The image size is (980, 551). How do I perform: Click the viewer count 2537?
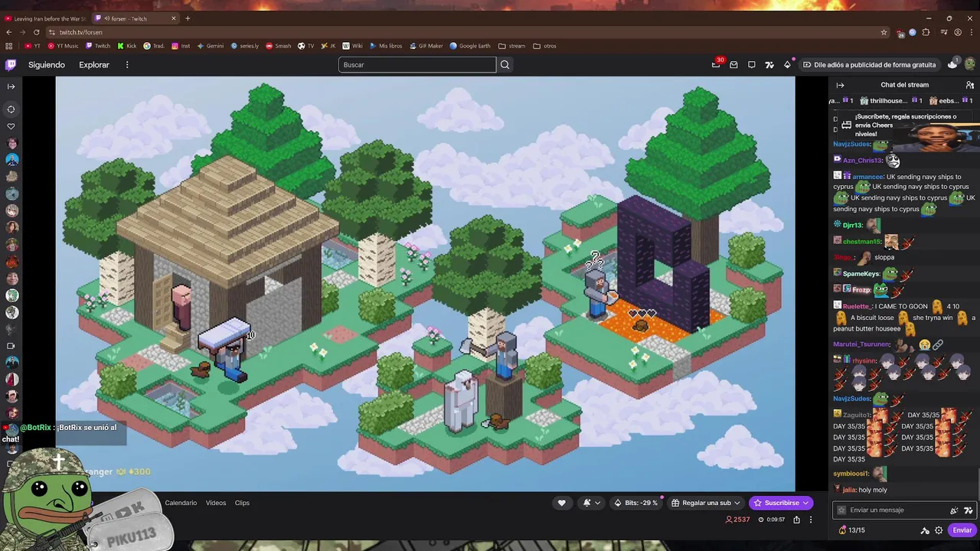(737, 520)
